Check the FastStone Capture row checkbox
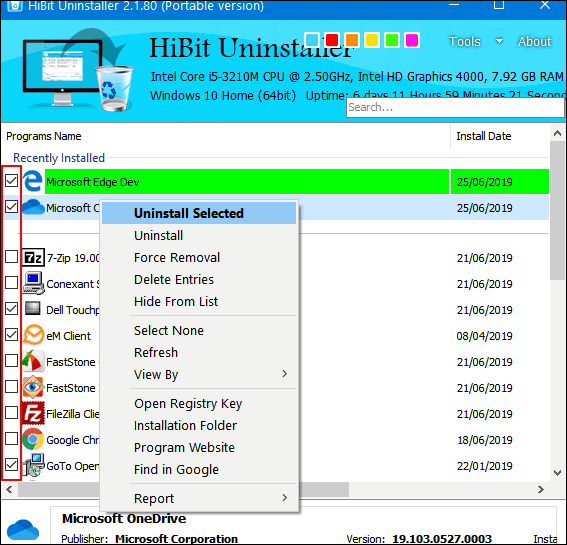 point(12,361)
